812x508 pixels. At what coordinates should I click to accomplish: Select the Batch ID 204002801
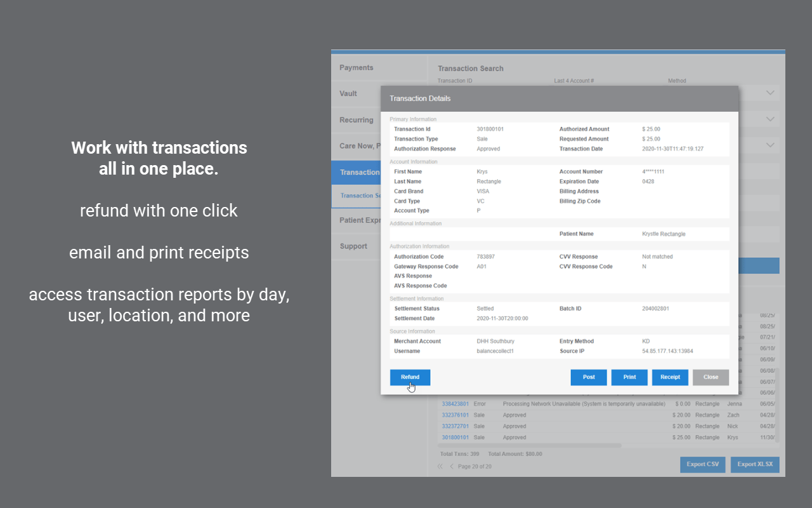point(655,309)
